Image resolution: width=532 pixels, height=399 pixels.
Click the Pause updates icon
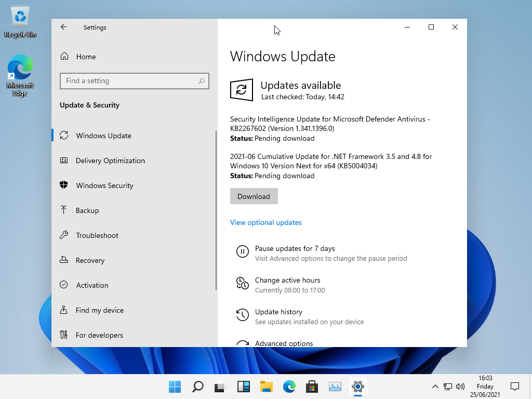[x=242, y=252]
